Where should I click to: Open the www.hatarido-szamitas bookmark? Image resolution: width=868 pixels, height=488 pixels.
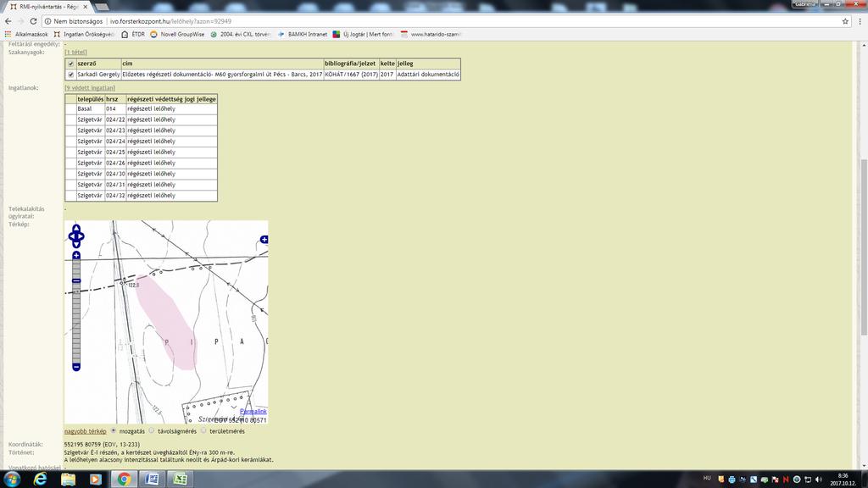click(x=431, y=34)
